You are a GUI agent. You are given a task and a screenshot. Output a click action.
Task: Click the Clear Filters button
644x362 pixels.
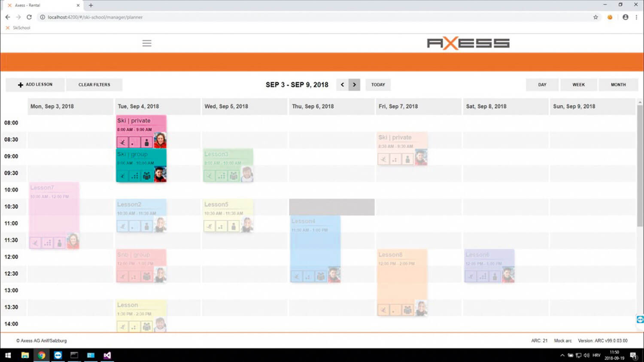[94, 85]
